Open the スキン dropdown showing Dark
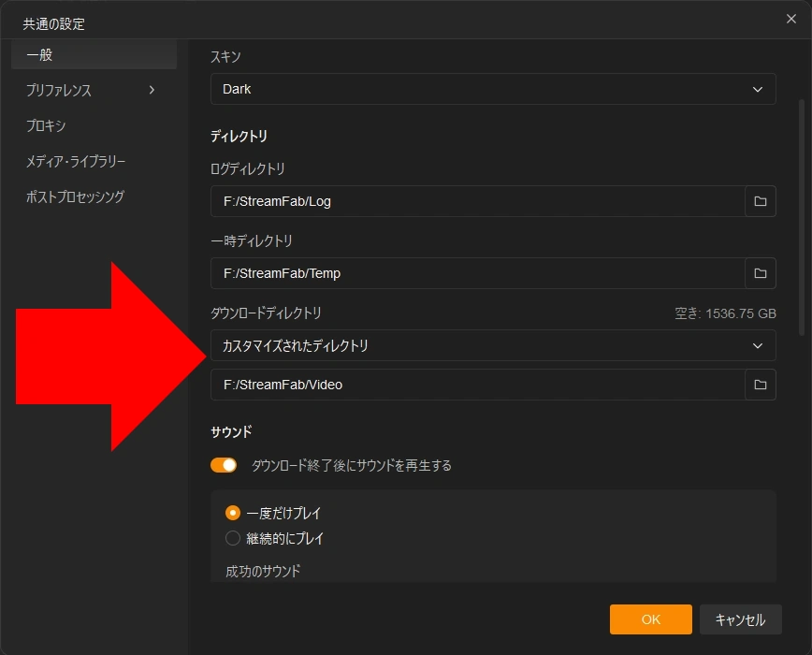Image resolution: width=812 pixels, height=655 pixels. (x=493, y=89)
